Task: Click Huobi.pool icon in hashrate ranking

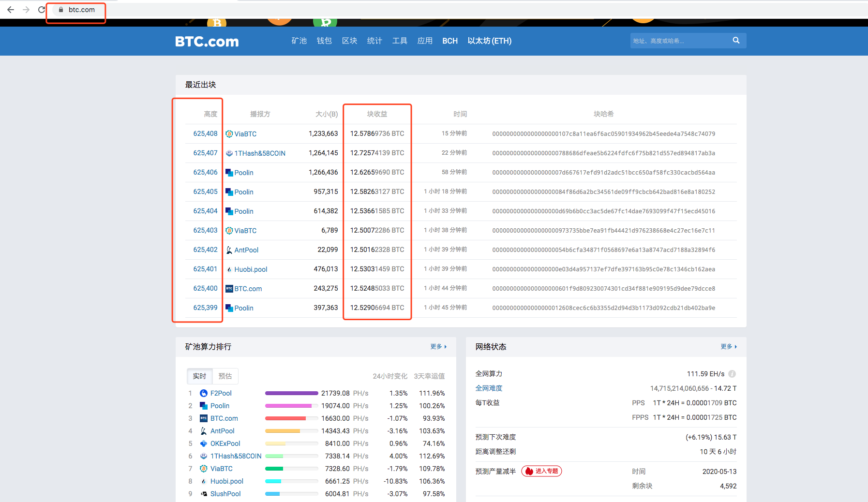Action: tap(204, 481)
